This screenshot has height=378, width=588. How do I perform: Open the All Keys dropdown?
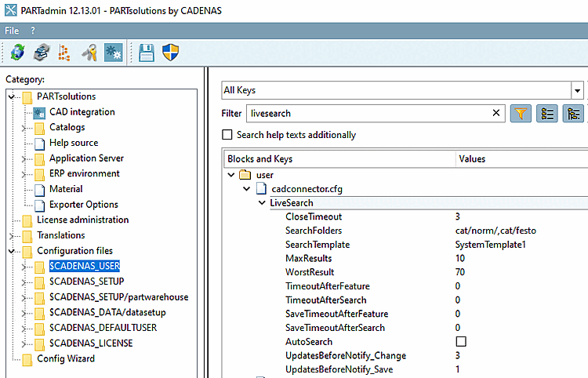[x=577, y=90]
